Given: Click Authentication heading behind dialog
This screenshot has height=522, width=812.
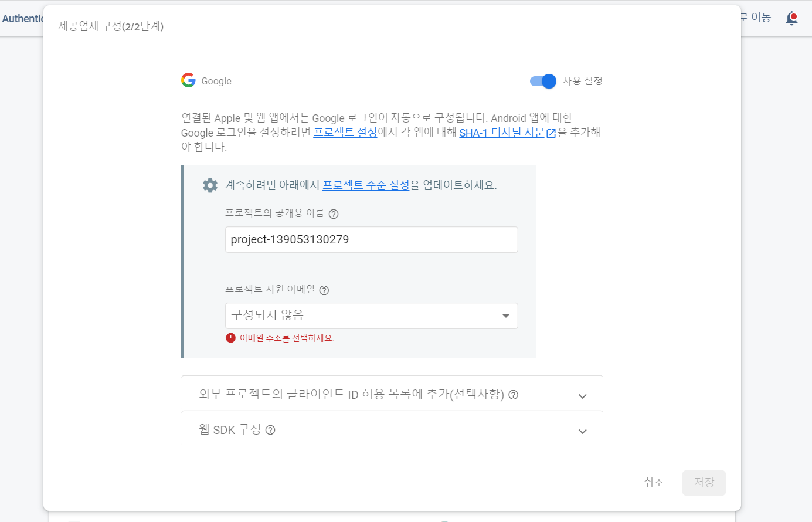Looking at the screenshot, I should (23, 18).
